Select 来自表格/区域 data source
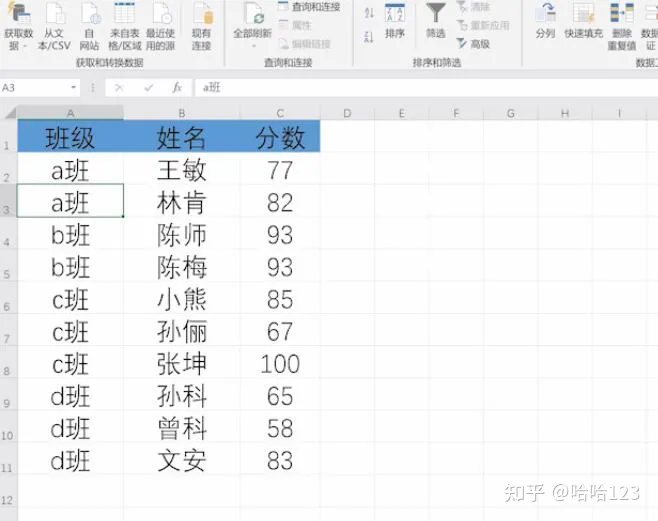 (124, 25)
